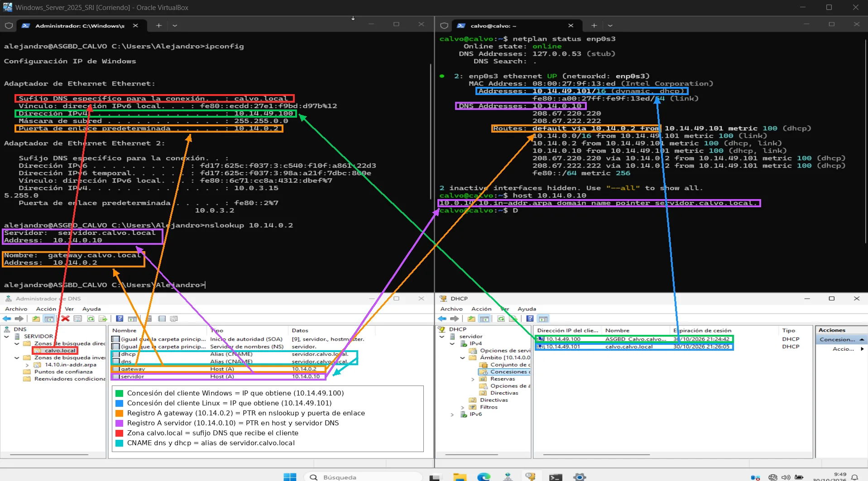Collapse Zonas de búsqueda inversa node
Image resolution: width=868 pixels, height=481 pixels.
click(17, 357)
